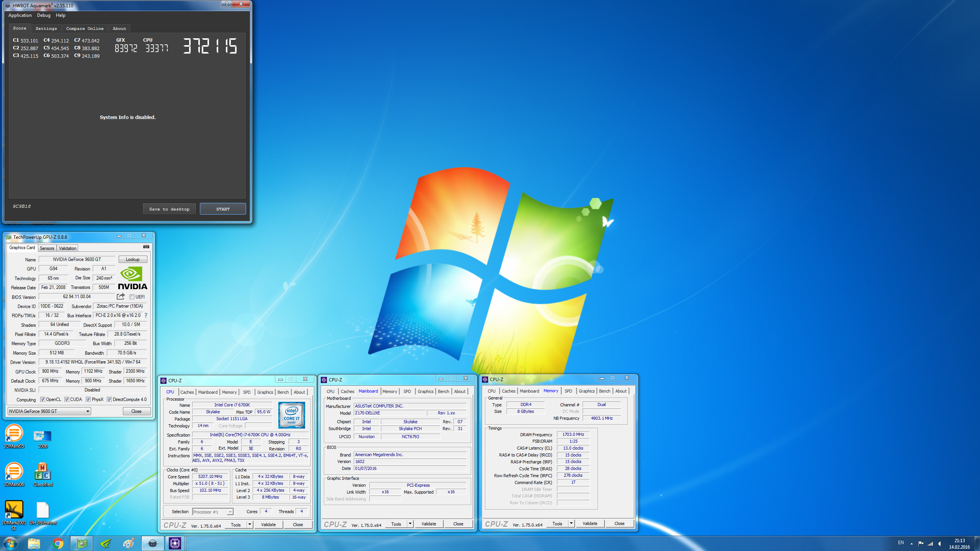
Task: Open the Processor #1 selection dropdown
Action: click(x=212, y=512)
